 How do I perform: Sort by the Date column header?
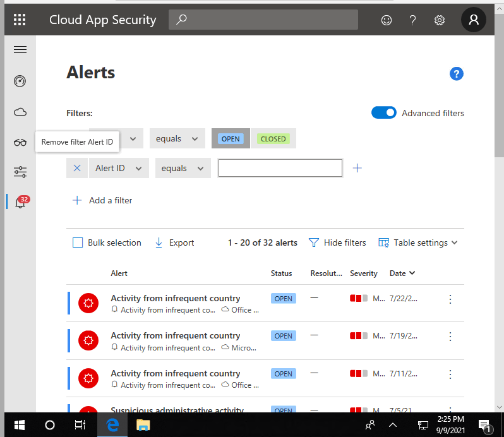[402, 273]
